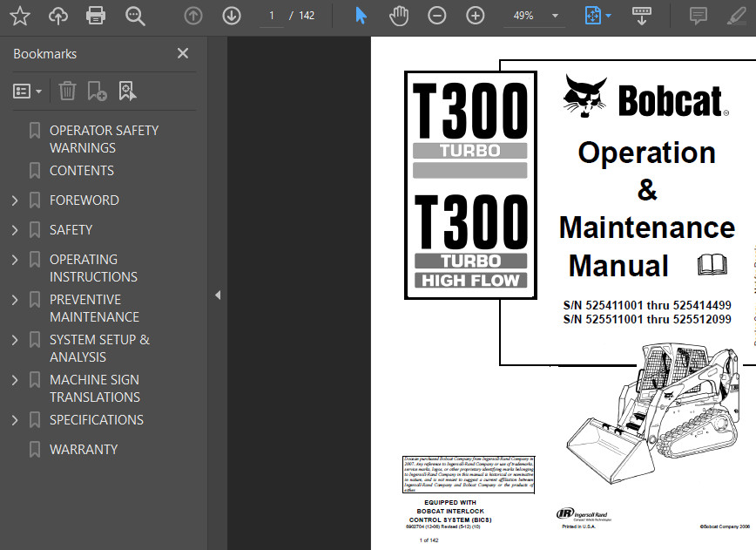This screenshot has height=550, width=756.
Task: Open the fit page options arrow
Action: 609,16
